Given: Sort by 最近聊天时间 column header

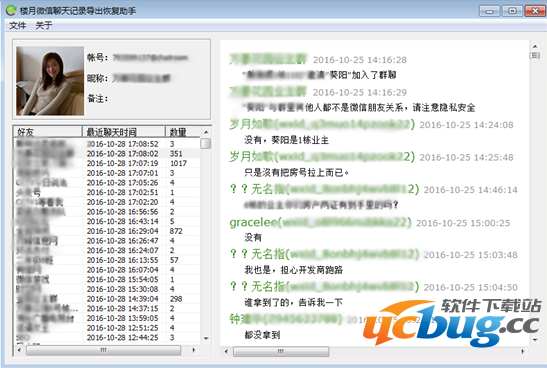Looking at the screenshot, I should point(123,132).
